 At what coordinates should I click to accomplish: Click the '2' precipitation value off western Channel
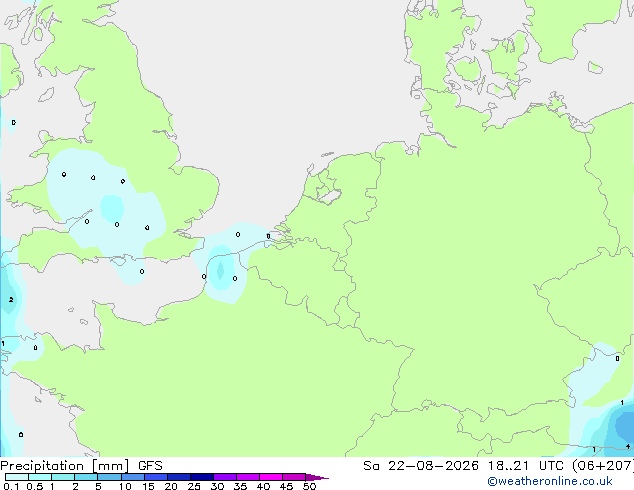click(x=11, y=300)
